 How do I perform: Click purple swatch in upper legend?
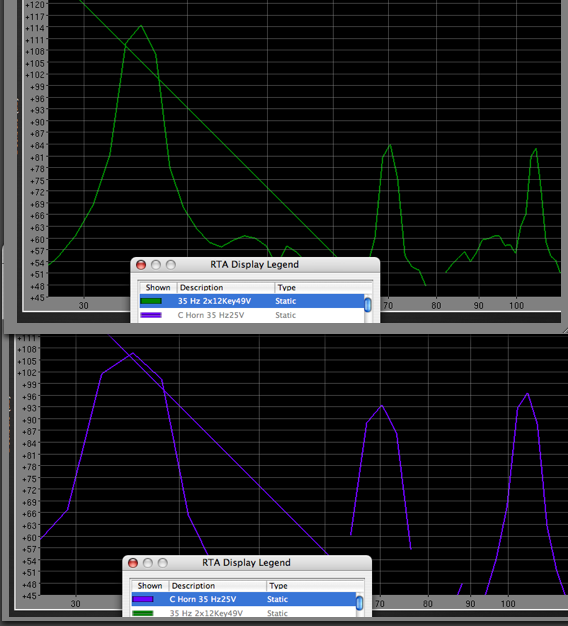click(x=151, y=315)
